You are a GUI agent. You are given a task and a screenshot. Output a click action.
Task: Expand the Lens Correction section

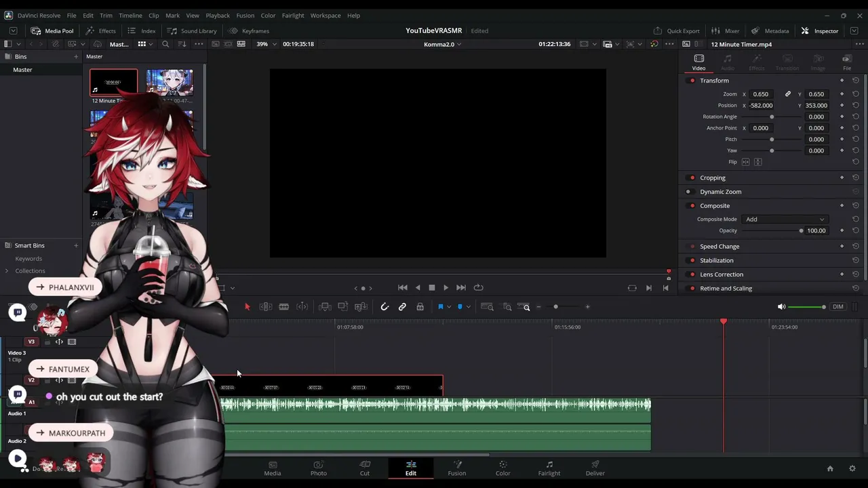722,274
